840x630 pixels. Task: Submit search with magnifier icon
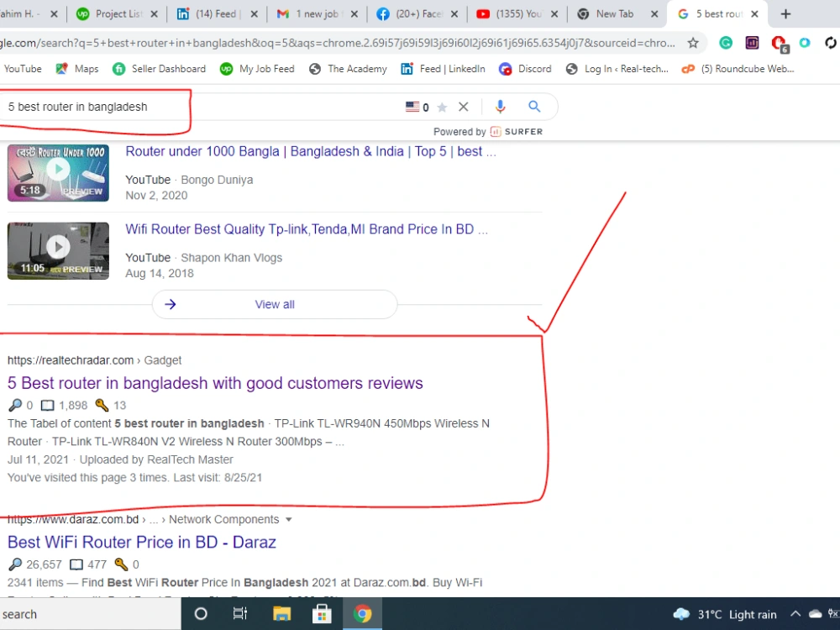[x=534, y=106]
